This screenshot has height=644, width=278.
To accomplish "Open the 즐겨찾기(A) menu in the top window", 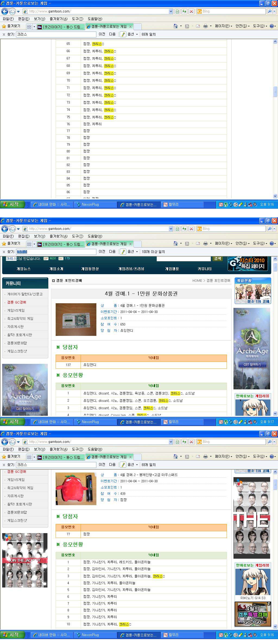I will 58,19.
